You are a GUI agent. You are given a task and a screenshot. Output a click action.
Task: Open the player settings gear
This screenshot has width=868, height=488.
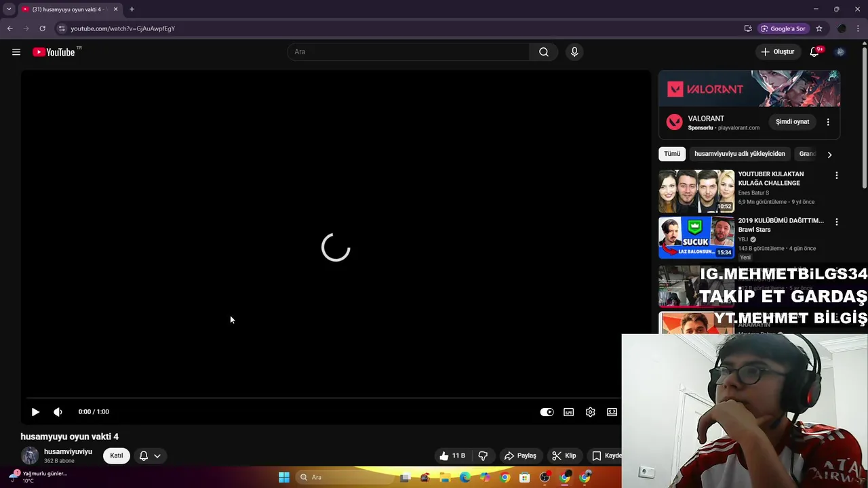(x=591, y=412)
